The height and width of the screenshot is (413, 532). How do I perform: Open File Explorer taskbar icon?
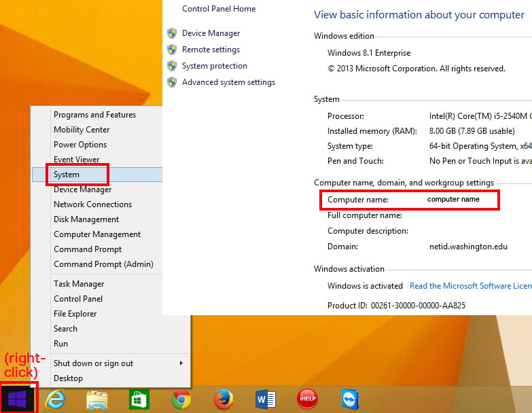coord(97,400)
